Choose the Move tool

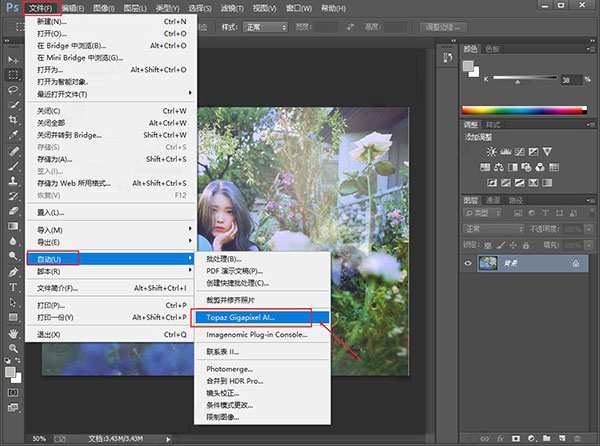point(13,58)
